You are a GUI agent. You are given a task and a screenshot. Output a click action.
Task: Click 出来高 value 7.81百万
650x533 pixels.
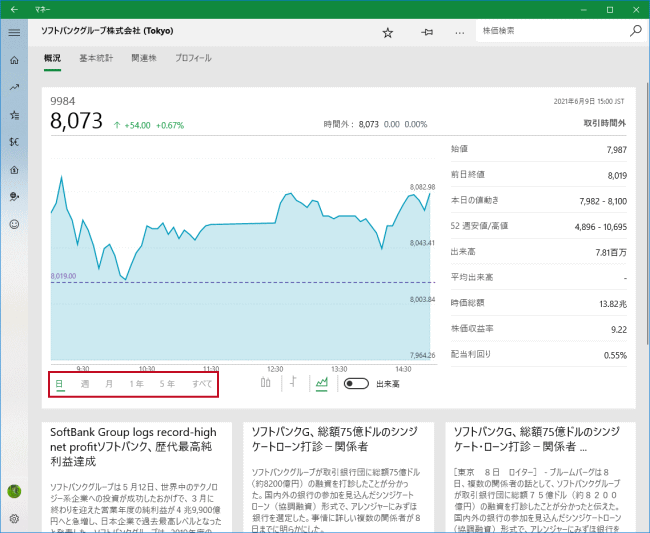tap(611, 252)
